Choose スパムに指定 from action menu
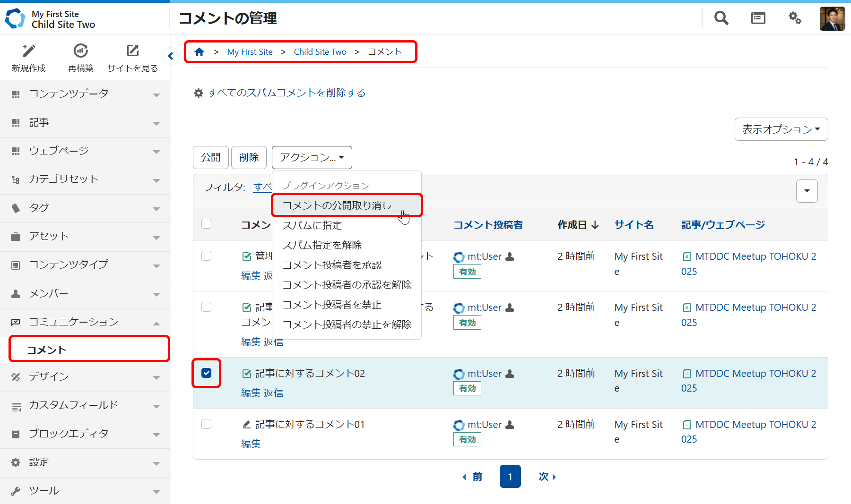Image resolution: width=851 pixels, height=504 pixels. coord(312,225)
